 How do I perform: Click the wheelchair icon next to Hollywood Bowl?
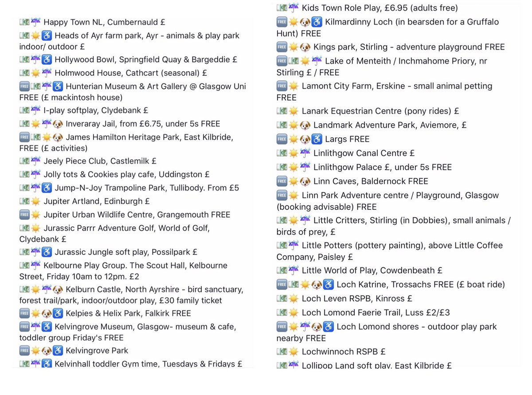click(x=47, y=59)
